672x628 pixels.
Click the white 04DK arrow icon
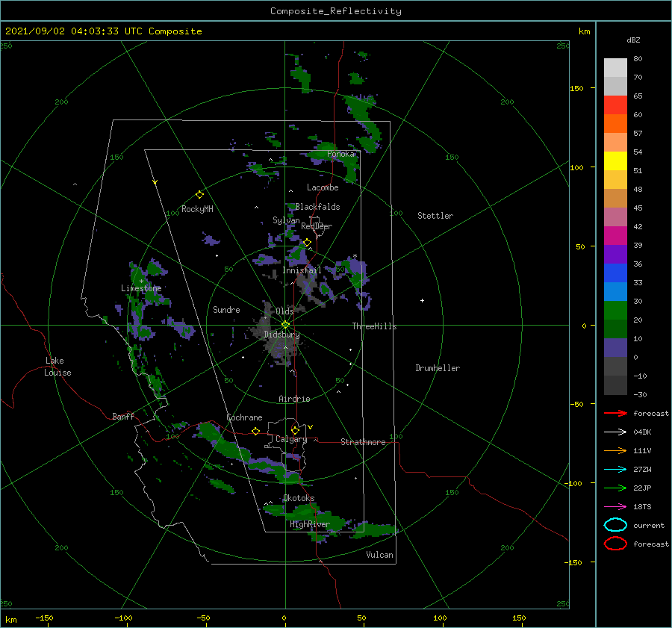coord(615,432)
